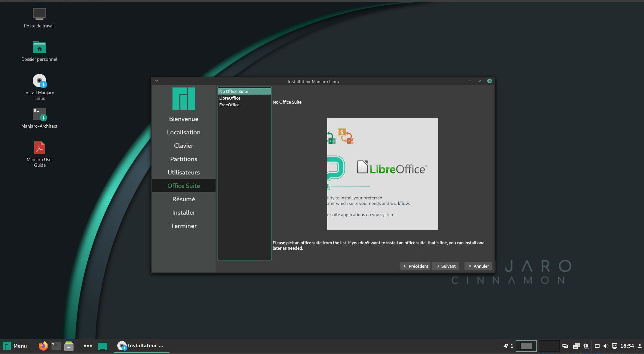The height and width of the screenshot is (354, 644).
Task: Select the Install Manjaro Linux desktop icon
Action: coord(39,87)
